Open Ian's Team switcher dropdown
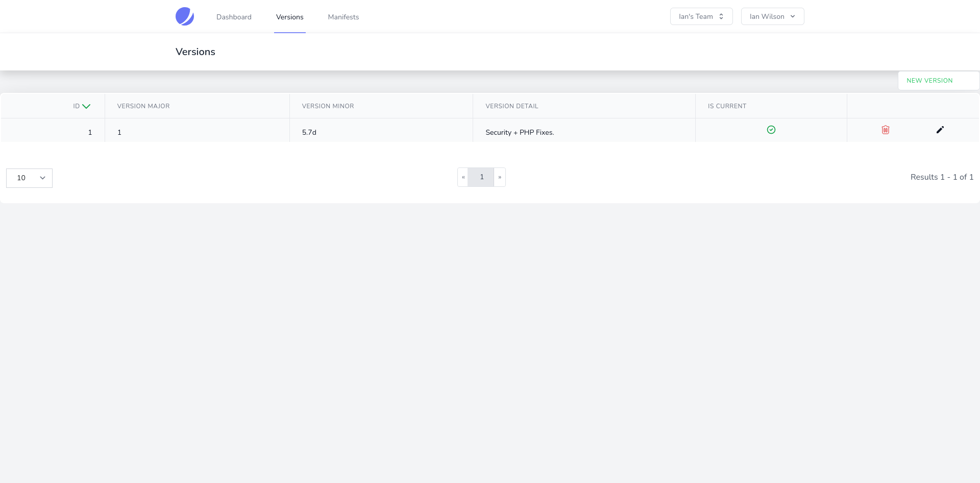The height and width of the screenshot is (483, 980). 701,16
